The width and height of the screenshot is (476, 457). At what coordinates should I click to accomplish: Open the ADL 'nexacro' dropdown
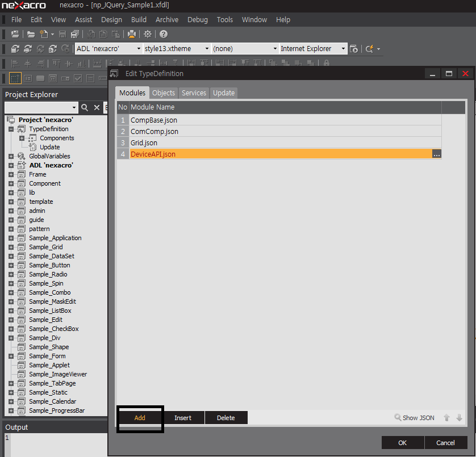[x=139, y=49]
